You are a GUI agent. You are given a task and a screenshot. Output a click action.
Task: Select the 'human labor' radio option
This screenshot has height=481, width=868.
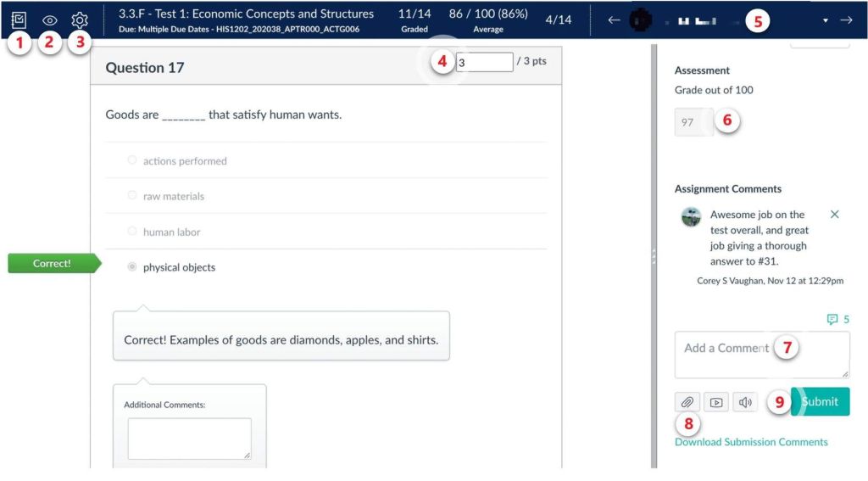click(x=131, y=231)
